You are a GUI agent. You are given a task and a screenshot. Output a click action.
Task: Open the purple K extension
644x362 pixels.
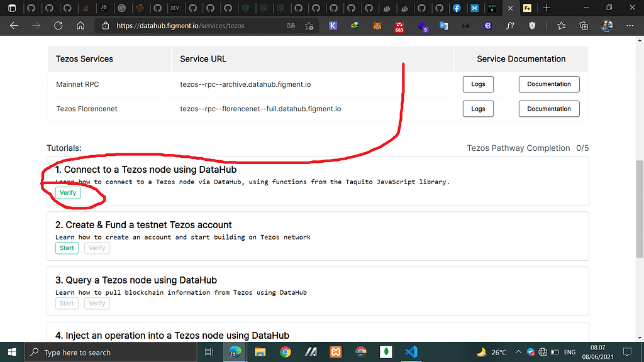(333, 26)
